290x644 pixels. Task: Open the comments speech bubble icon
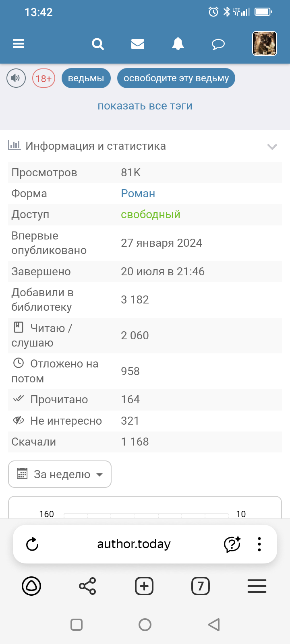tap(218, 44)
